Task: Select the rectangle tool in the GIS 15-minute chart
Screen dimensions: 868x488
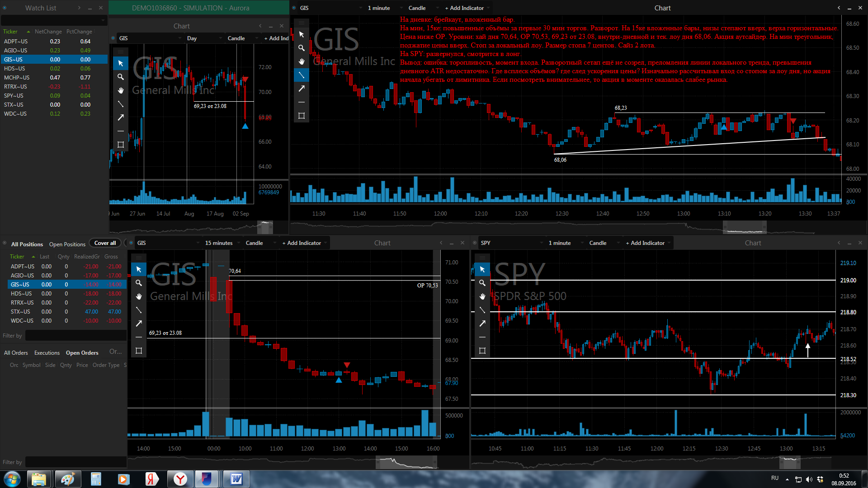Action: tap(139, 351)
